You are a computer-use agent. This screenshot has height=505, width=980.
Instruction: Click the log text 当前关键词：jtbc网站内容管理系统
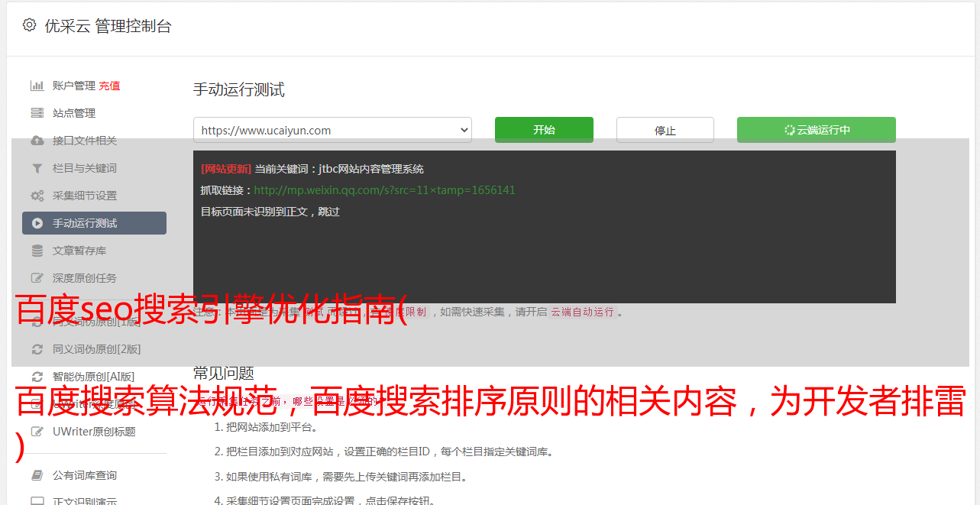click(339, 169)
